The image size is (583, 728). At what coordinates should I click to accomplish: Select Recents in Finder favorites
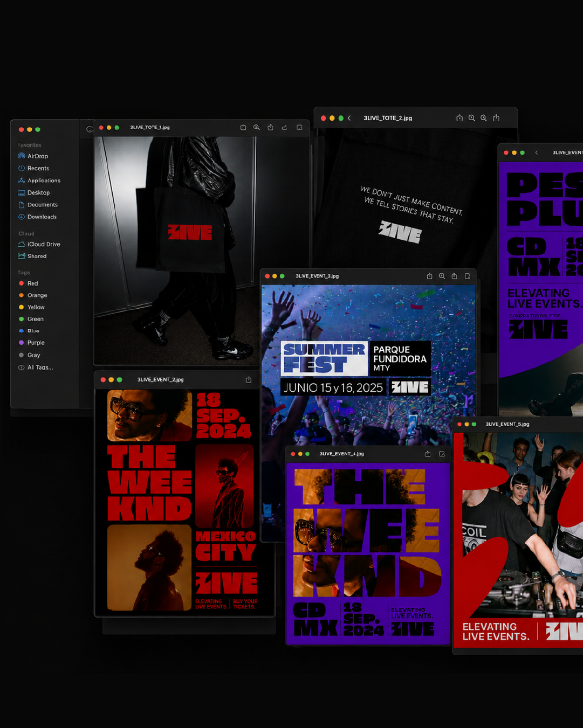[x=33, y=168]
